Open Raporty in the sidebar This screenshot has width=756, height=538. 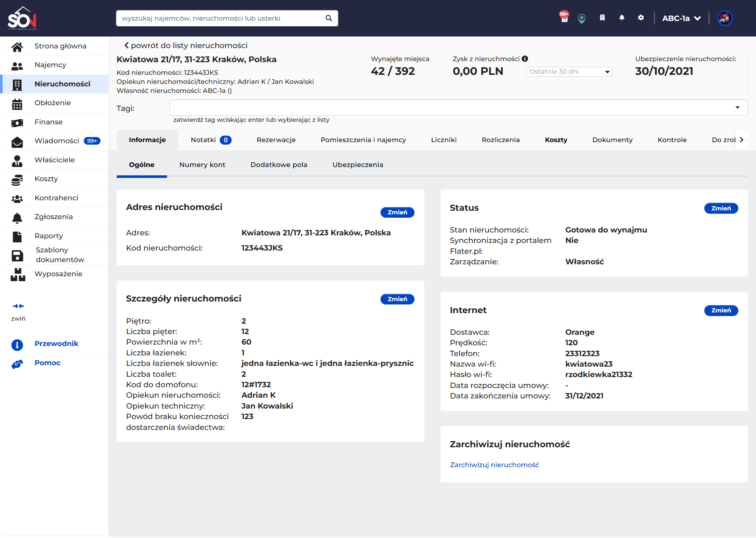coord(54,236)
